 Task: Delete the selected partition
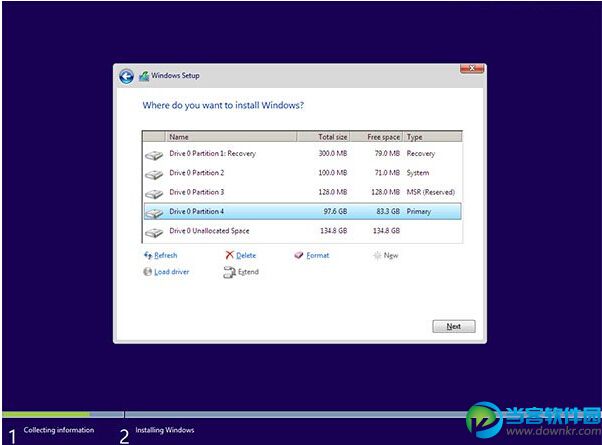coord(246,255)
